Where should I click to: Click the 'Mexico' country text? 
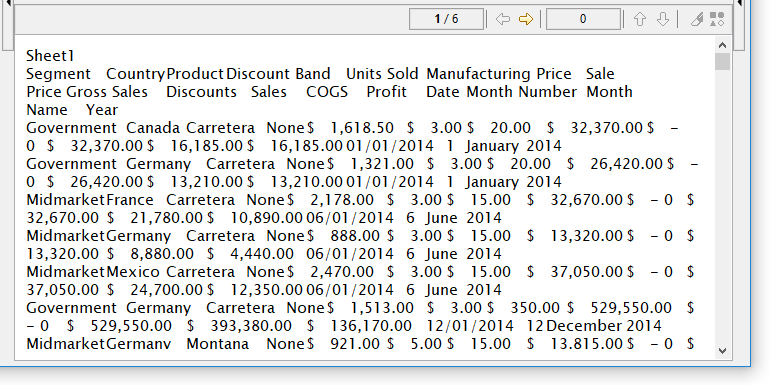point(133,272)
